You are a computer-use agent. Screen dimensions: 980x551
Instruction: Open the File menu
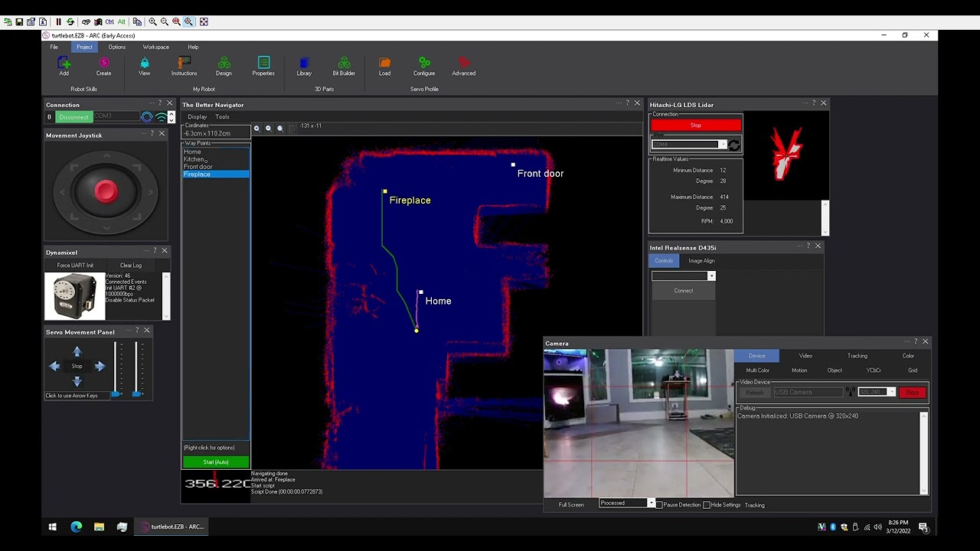[x=54, y=47]
